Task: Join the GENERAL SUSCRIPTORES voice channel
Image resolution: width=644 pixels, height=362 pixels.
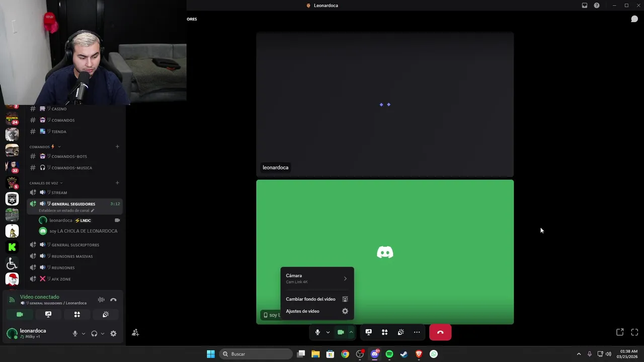Action: tap(74, 245)
